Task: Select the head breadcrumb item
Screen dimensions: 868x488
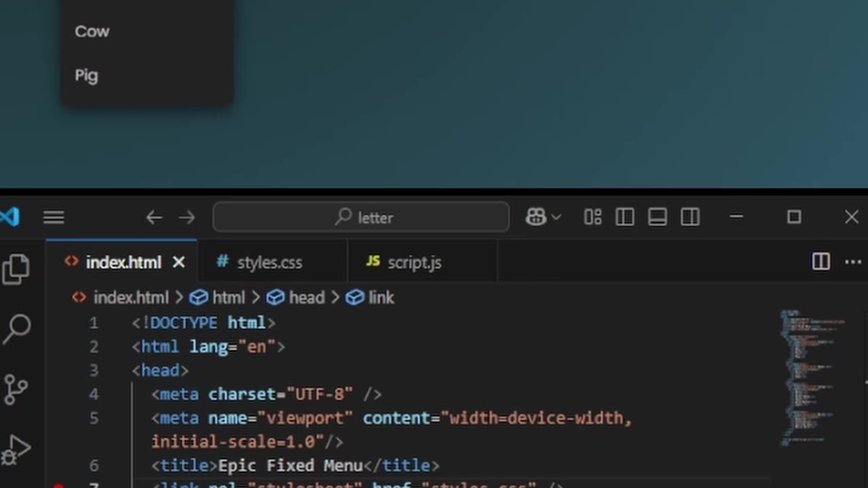Action: [x=295, y=298]
